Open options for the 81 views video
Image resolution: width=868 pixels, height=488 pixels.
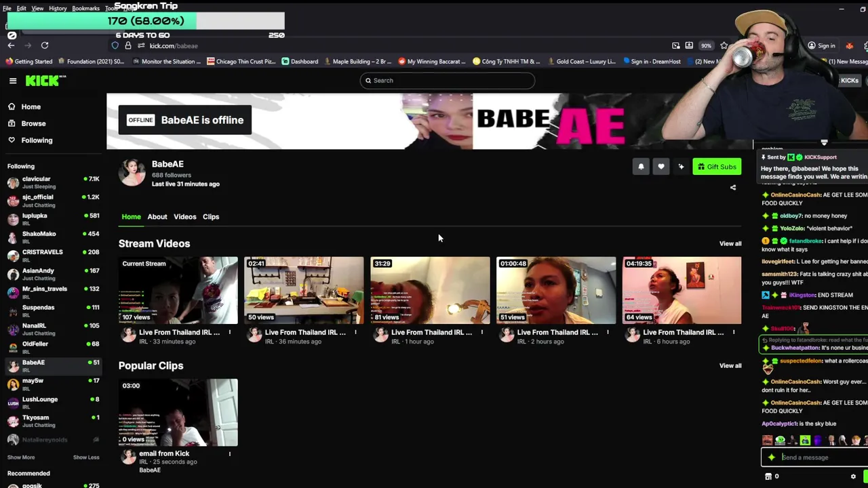tap(481, 332)
